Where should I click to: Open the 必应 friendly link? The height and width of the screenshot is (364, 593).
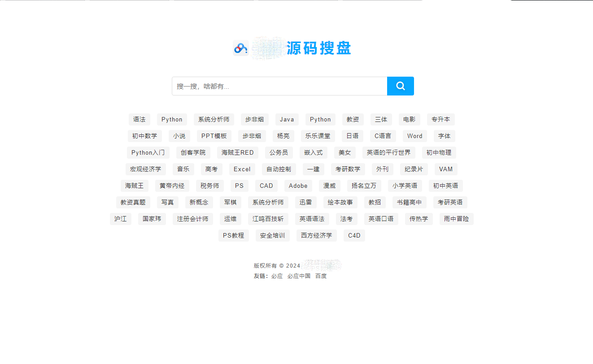coord(277,276)
